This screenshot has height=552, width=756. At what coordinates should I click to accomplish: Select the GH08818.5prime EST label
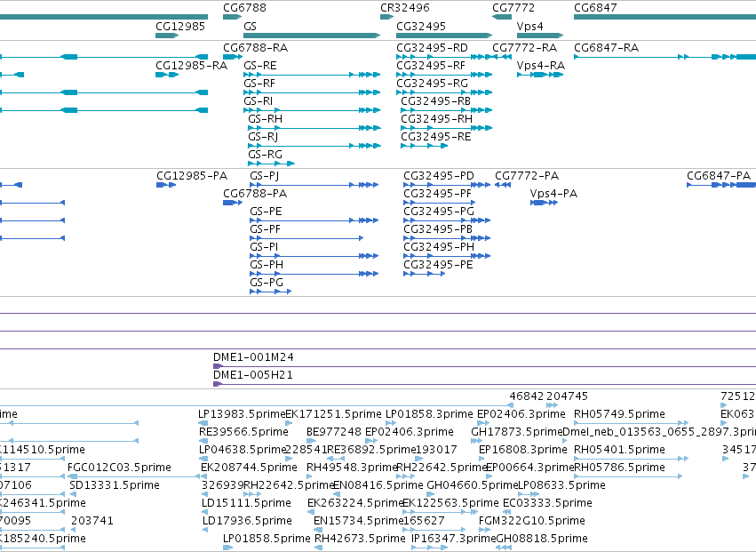pos(542,539)
